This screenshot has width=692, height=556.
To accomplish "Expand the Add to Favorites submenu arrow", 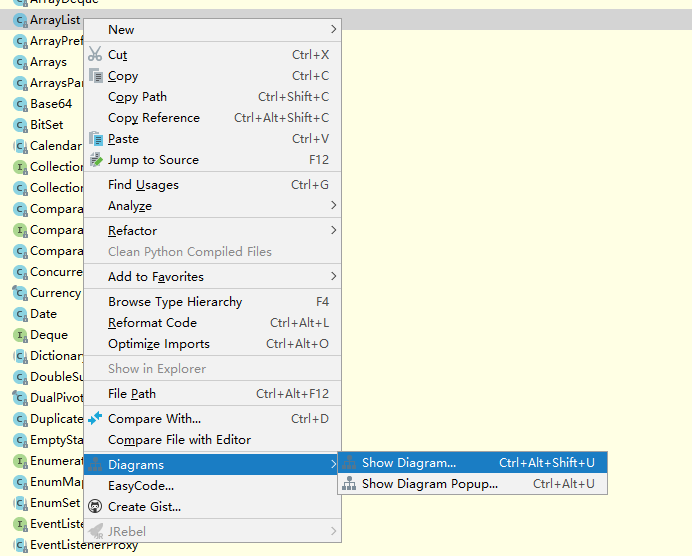I will click(x=333, y=276).
